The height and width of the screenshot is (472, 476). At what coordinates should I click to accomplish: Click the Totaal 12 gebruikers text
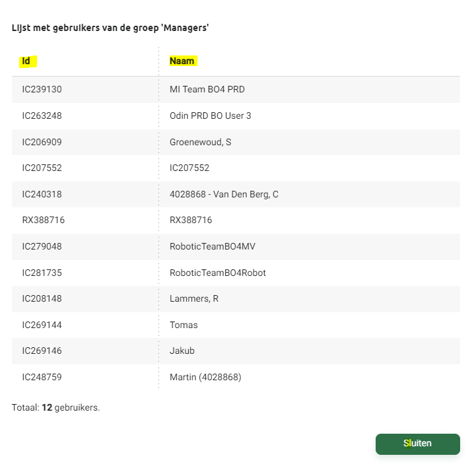point(55,407)
